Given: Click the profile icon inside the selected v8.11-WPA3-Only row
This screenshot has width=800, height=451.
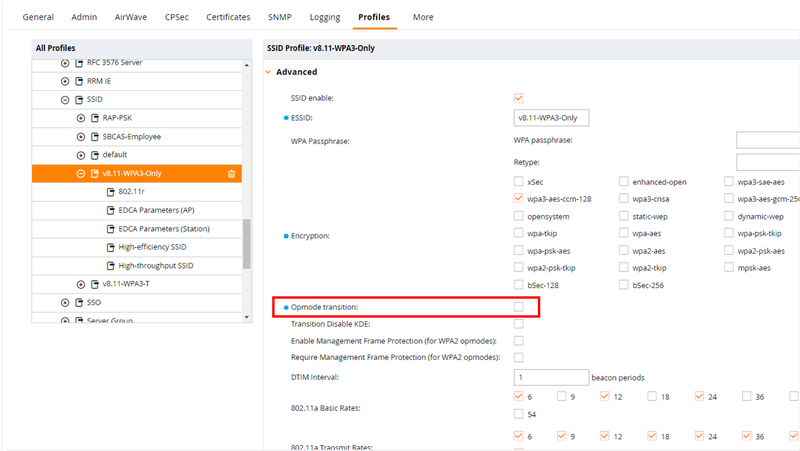Looking at the screenshot, I should click(x=95, y=173).
